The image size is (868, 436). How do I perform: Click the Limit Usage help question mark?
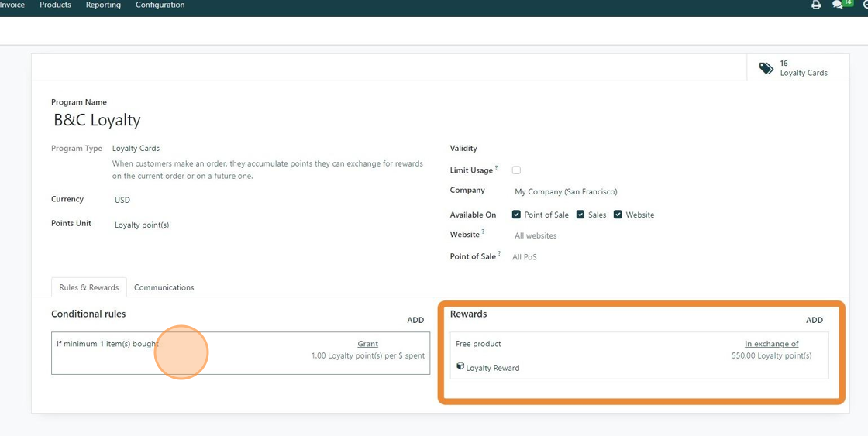(497, 168)
